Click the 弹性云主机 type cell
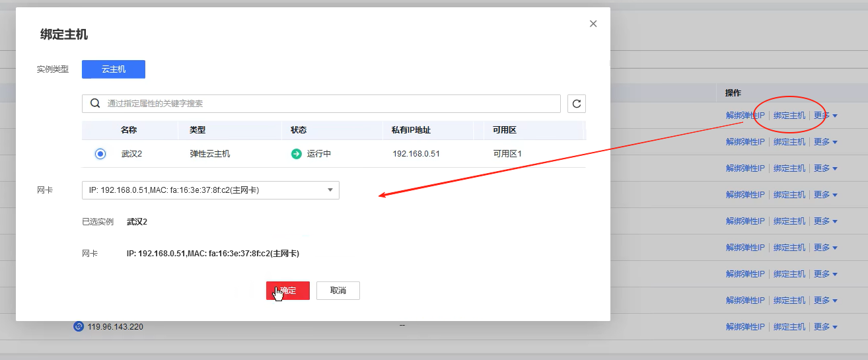The image size is (868, 360). [210, 154]
